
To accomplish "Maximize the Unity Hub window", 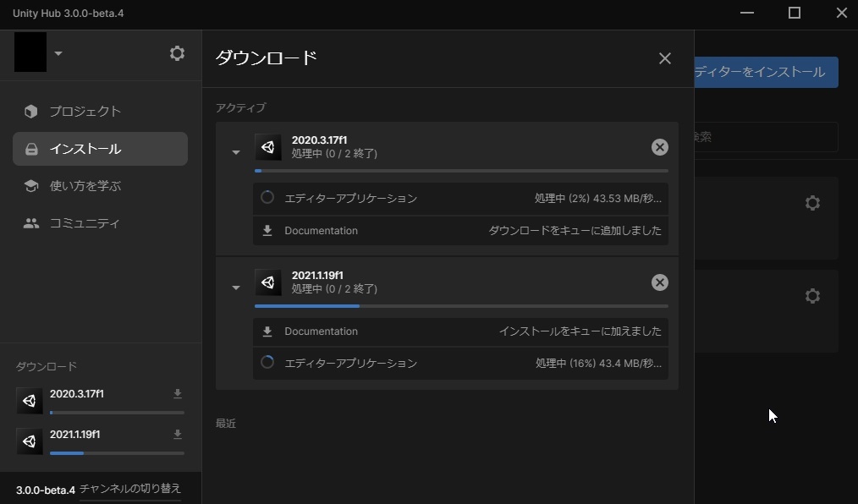I will (x=795, y=13).
